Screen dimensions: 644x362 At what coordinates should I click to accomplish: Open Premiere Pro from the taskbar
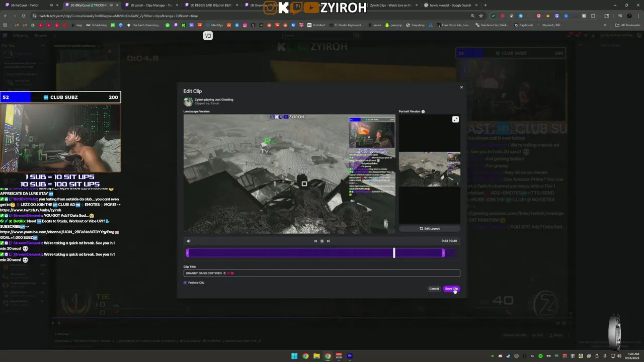click(x=350, y=356)
